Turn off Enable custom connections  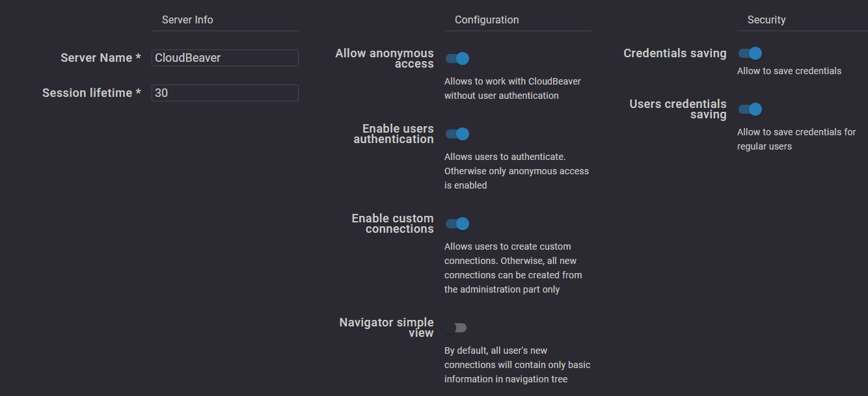pyautogui.click(x=457, y=224)
